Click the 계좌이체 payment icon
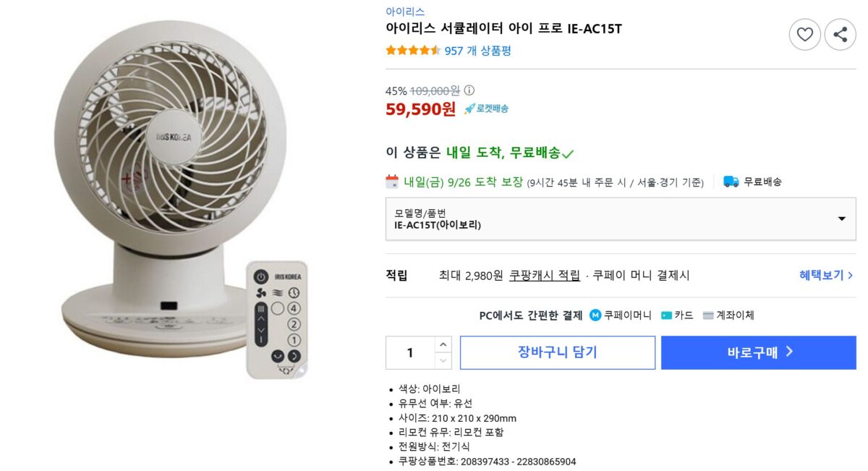The image size is (868, 471). 707,315
